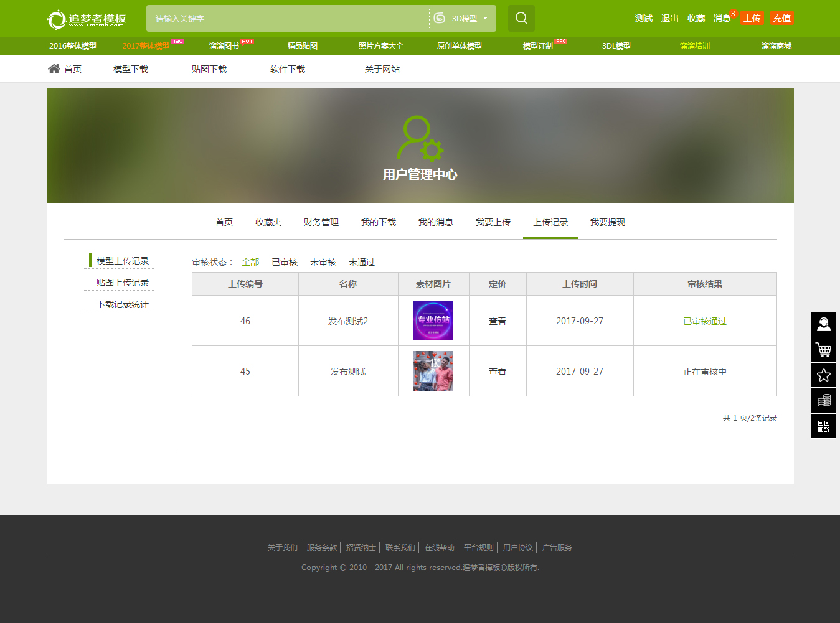This screenshot has width=840, height=623.
Task: Click the home icon next to 首页
Action: (54, 69)
